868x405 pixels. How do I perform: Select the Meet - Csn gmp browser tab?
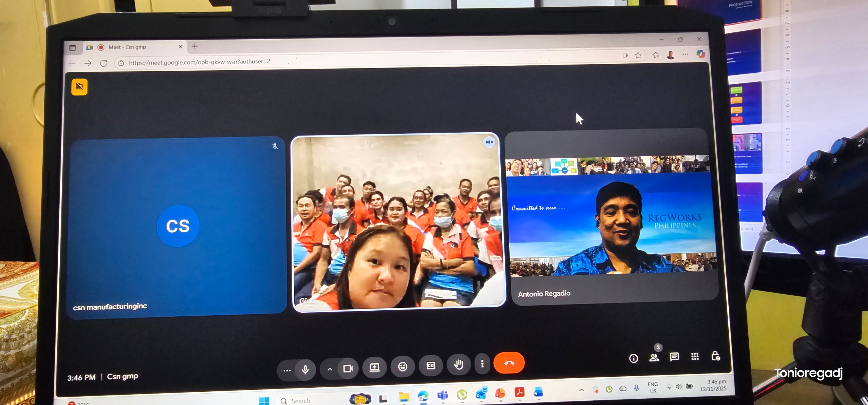click(135, 47)
